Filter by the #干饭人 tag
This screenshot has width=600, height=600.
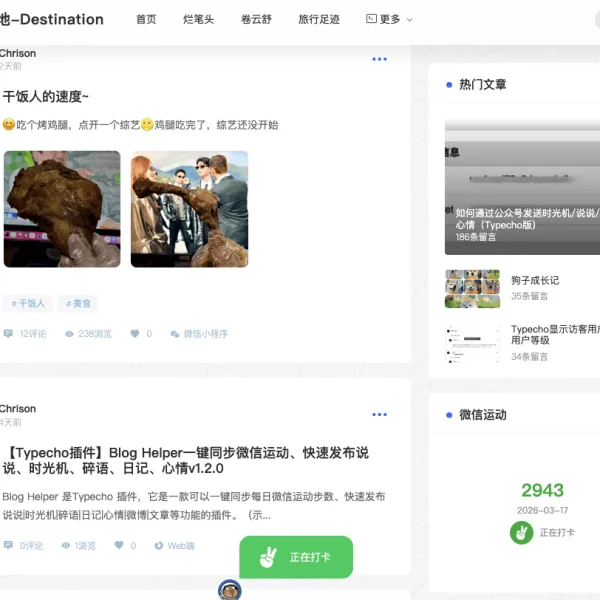(x=28, y=304)
